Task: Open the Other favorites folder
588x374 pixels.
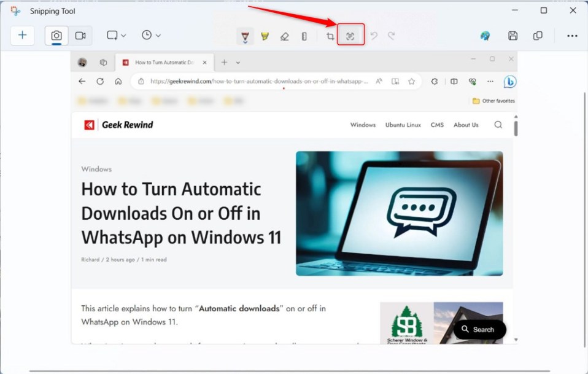Action: click(x=493, y=101)
